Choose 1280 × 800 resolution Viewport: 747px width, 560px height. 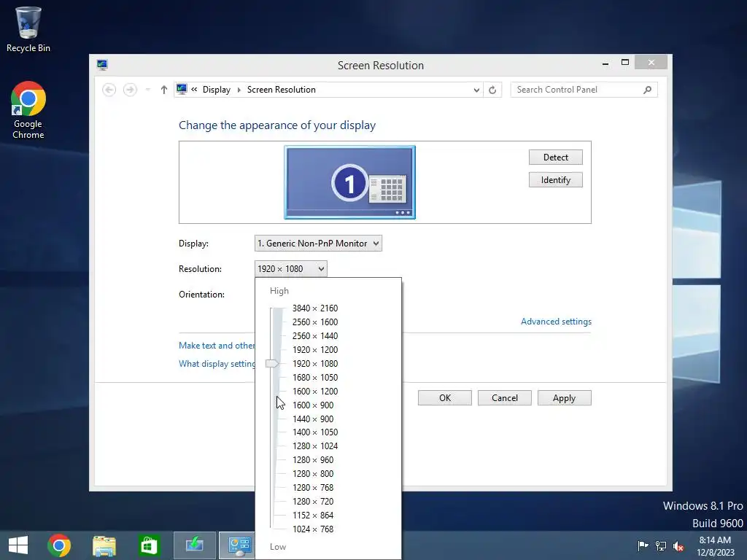pos(313,474)
